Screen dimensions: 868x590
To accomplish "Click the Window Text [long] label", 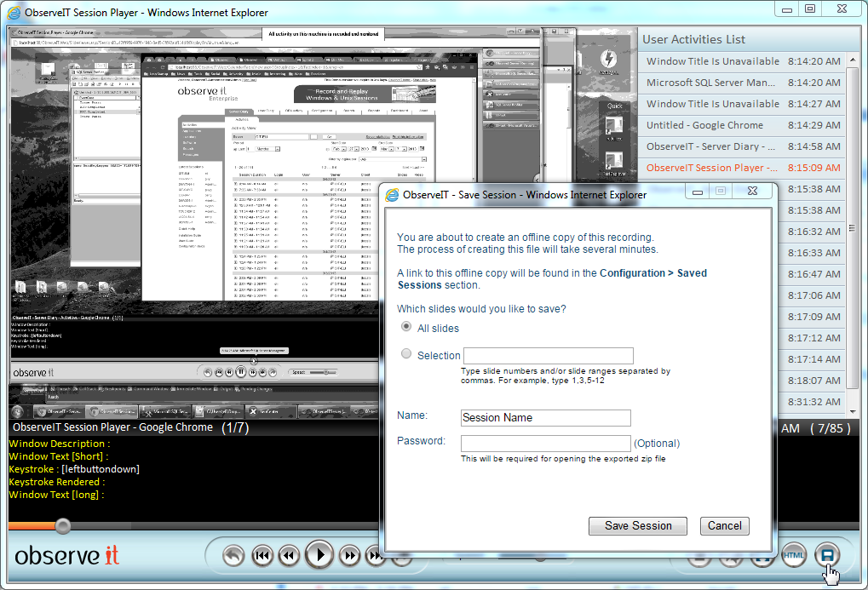I will point(56,495).
